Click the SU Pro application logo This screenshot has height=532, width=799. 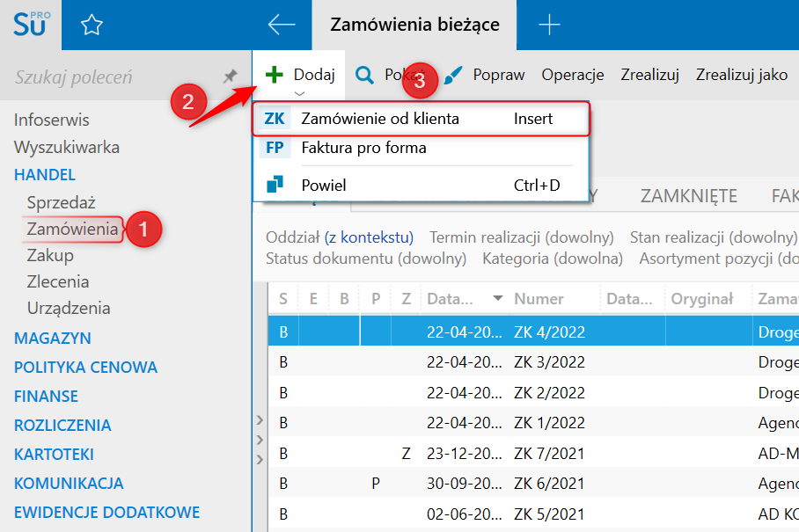(x=32, y=25)
